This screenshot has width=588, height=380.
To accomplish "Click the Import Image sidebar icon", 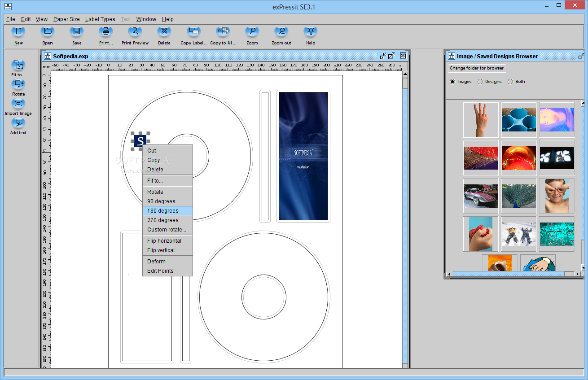I will (18, 104).
